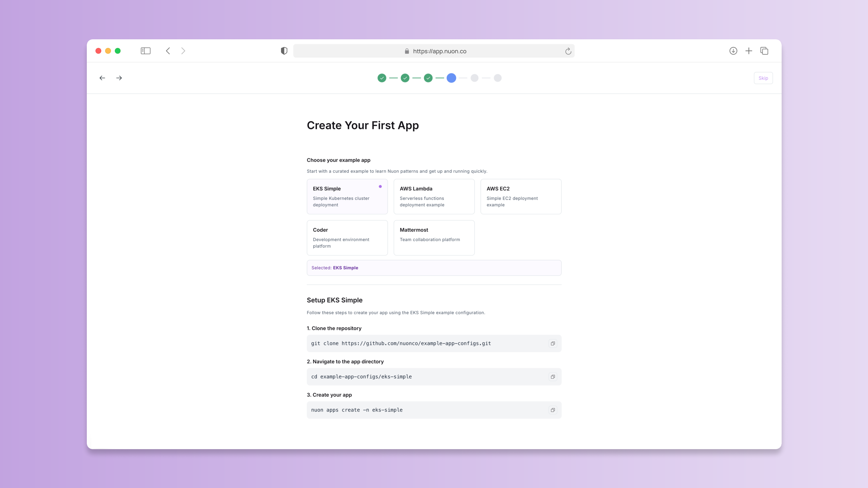This screenshot has width=868, height=488.
Task: Jump to the third completed step indicator
Action: point(428,78)
